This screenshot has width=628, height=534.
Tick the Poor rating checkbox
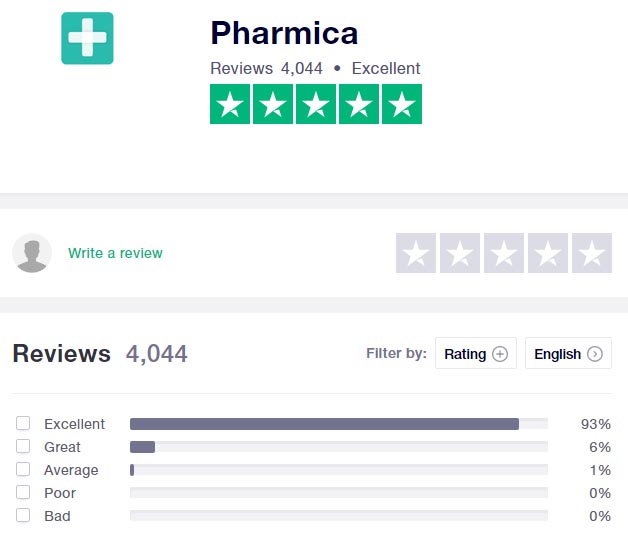pyautogui.click(x=23, y=492)
